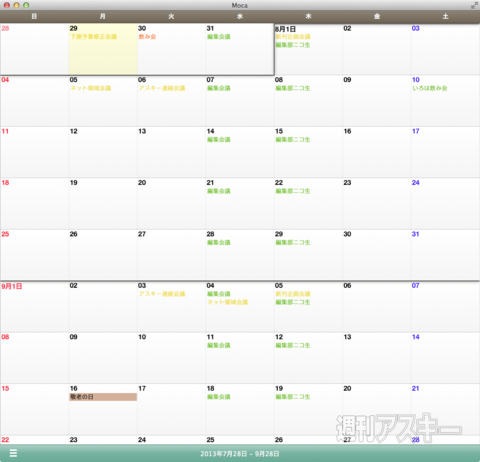
Task: Open 編集部ニコ生 event on August 22
Action: tap(293, 191)
